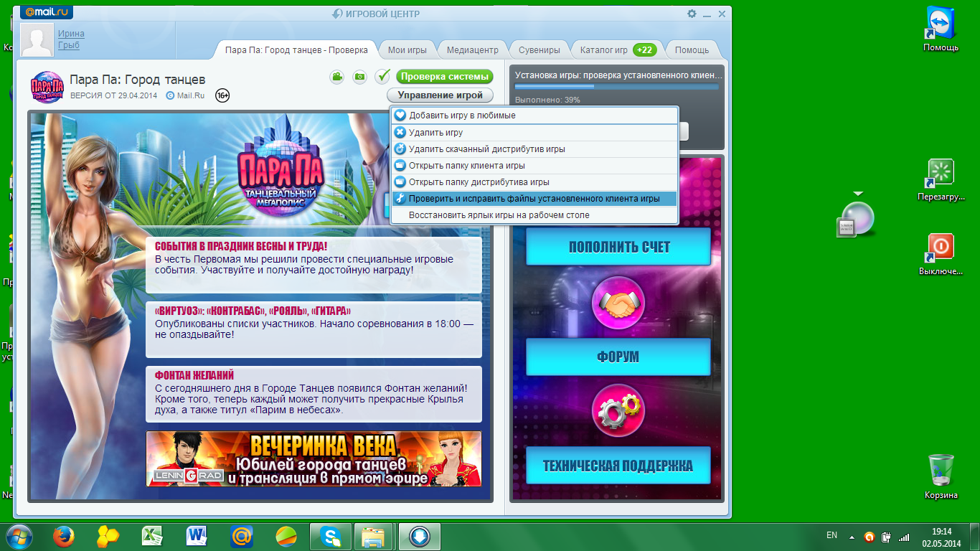Click the Windows Start button
Viewport: 980px width, 551px height.
19,537
